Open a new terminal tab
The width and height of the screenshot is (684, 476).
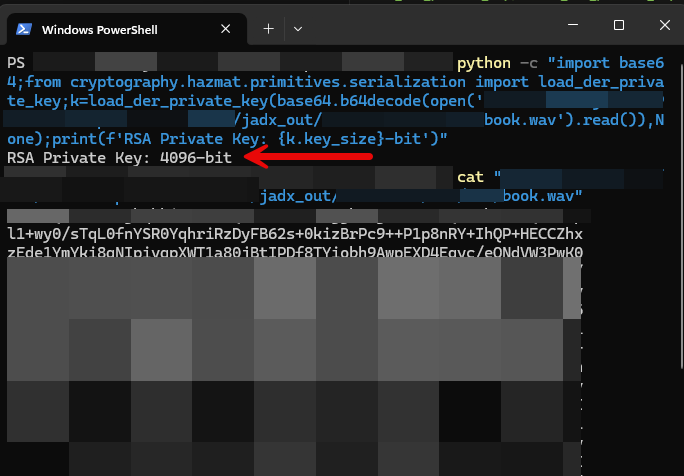(269, 29)
